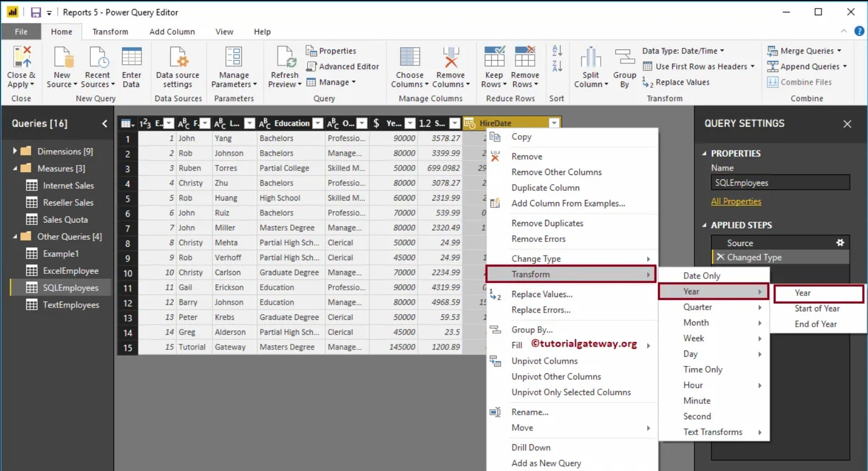Open settings gear on the Source step
868x471 pixels.
click(840, 242)
